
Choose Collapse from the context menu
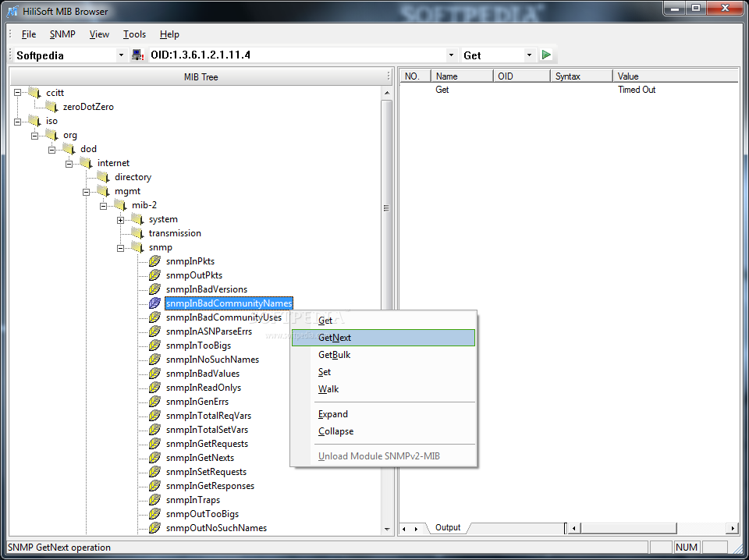383,431
